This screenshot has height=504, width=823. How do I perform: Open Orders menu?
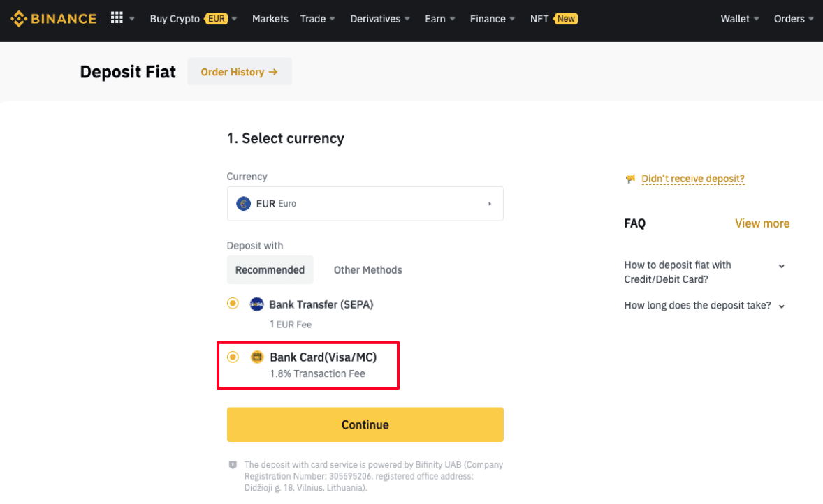pos(789,19)
